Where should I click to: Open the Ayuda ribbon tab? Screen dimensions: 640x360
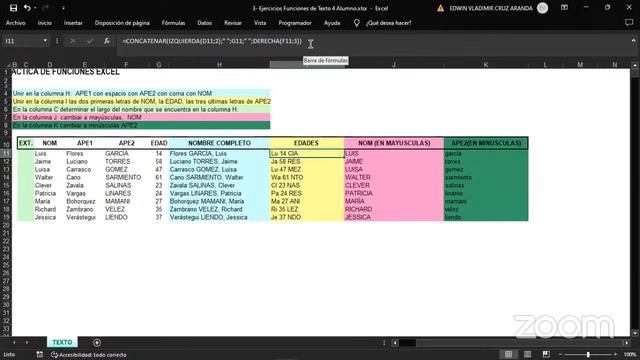pos(332,23)
